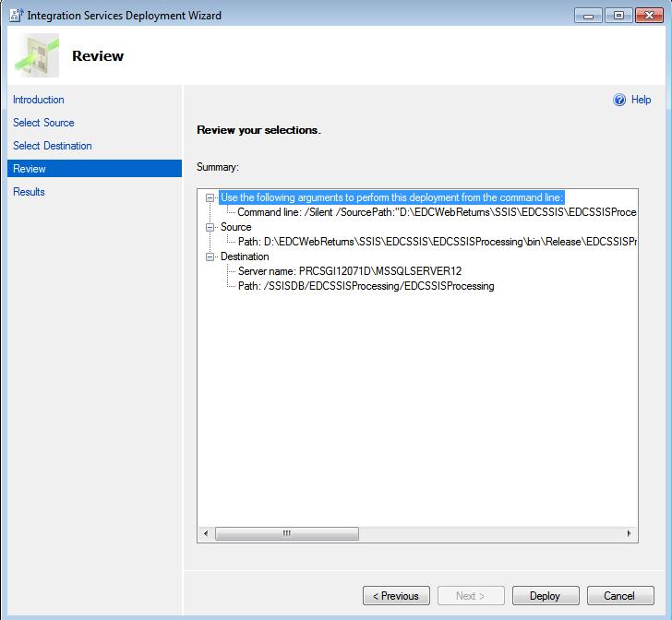672x620 pixels.
Task: Cancel the deployment wizard
Action: pos(619,596)
